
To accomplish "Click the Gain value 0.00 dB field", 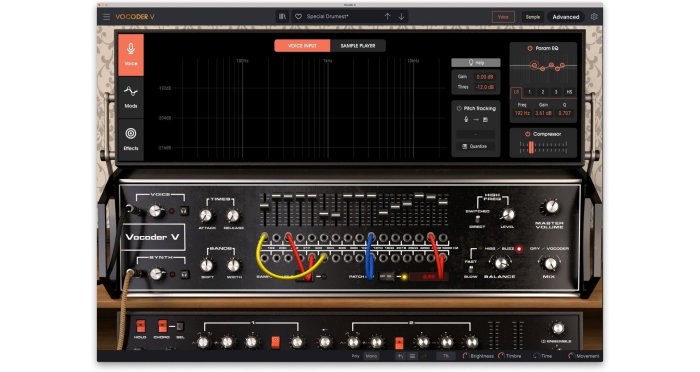I will [485, 77].
